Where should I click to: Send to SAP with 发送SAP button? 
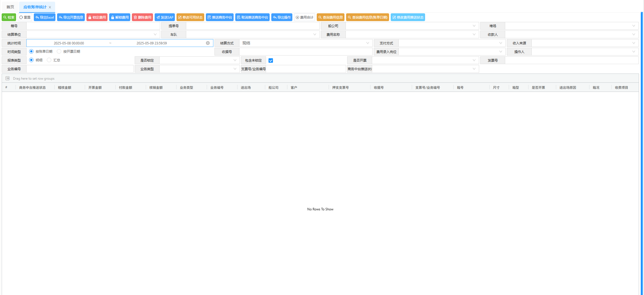point(165,17)
